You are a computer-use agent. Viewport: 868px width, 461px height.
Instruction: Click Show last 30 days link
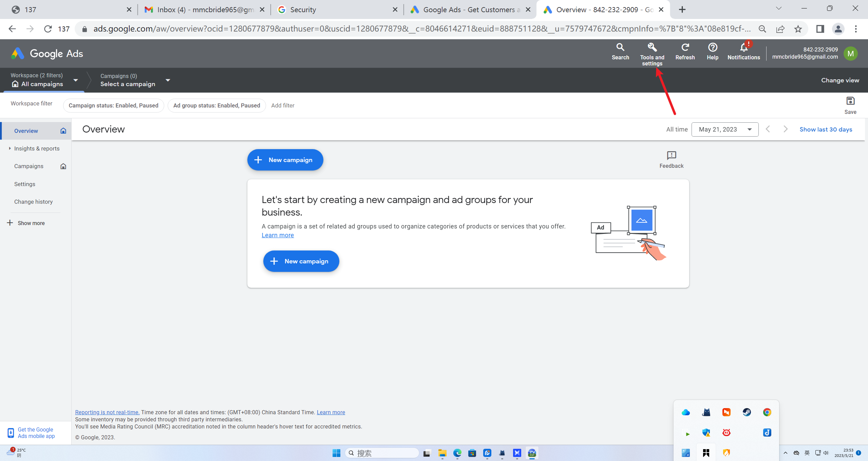tap(825, 129)
